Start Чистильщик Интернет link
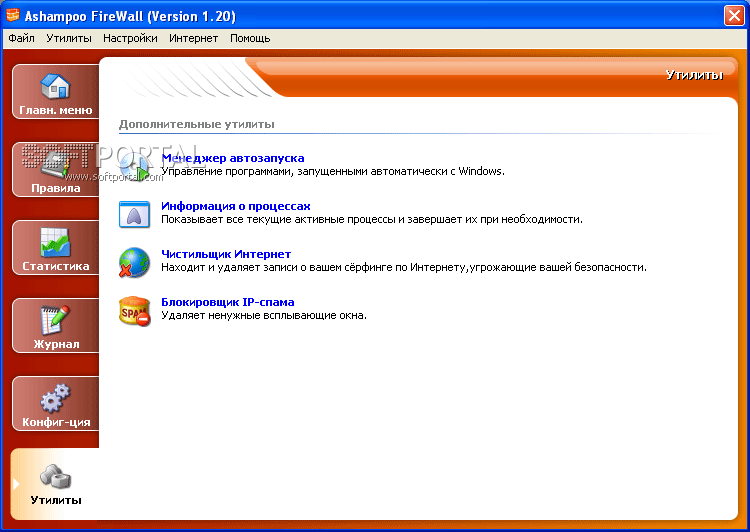The height and width of the screenshot is (532, 750). 226,254
